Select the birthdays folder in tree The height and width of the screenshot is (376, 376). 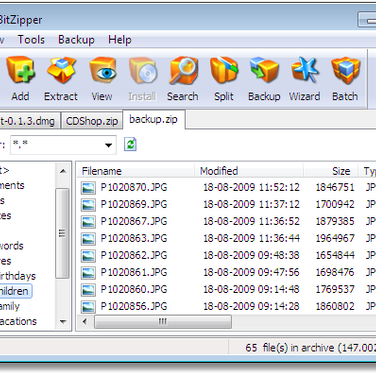point(18,276)
